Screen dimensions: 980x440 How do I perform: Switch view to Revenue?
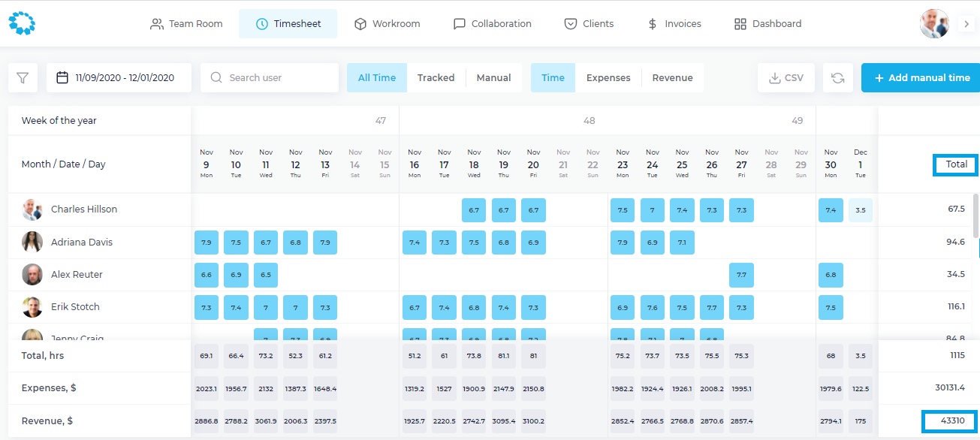click(x=672, y=78)
